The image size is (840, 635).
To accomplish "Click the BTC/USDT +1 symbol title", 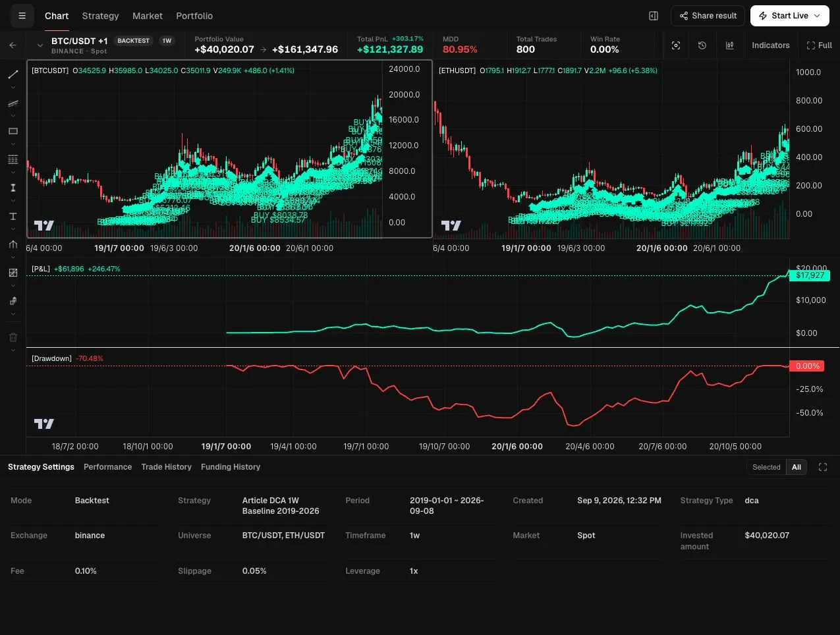I will (x=80, y=41).
